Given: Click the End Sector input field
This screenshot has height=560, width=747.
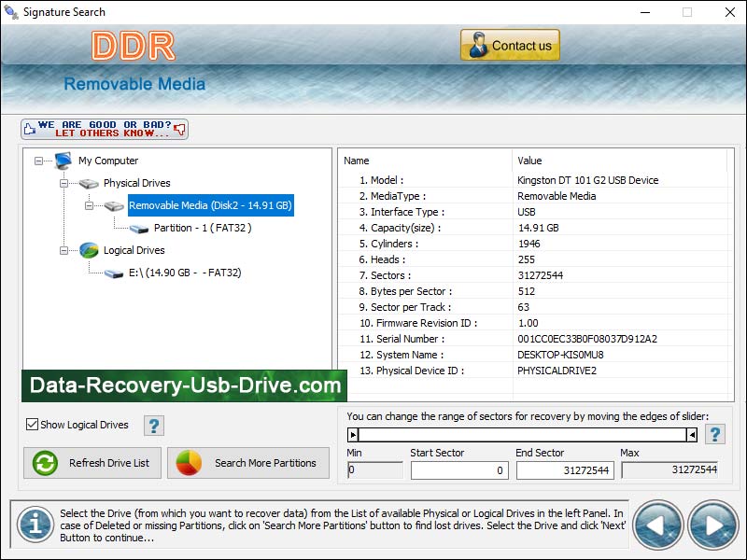Looking at the screenshot, I should [x=565, y=470].
